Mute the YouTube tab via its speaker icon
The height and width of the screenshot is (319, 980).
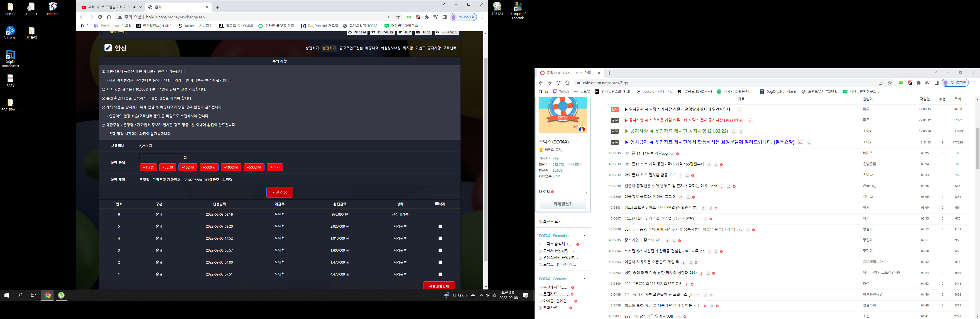pyautogui.click(x=135, y=7)
